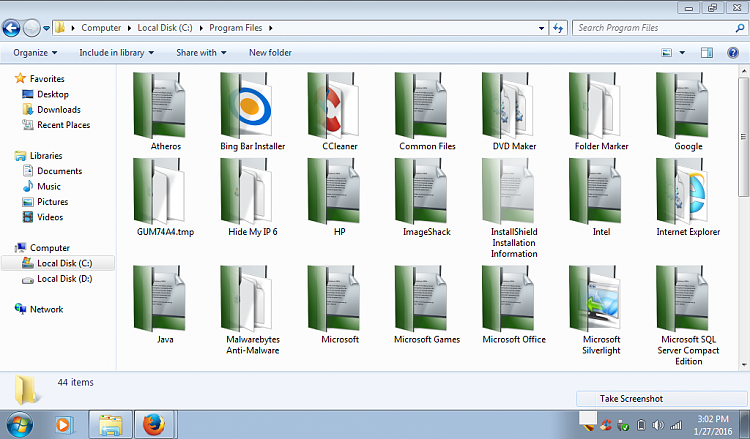Screen dimensions: 750x439
Task: Select the Microsoft Games folder
Action: (x=427, y=305)
